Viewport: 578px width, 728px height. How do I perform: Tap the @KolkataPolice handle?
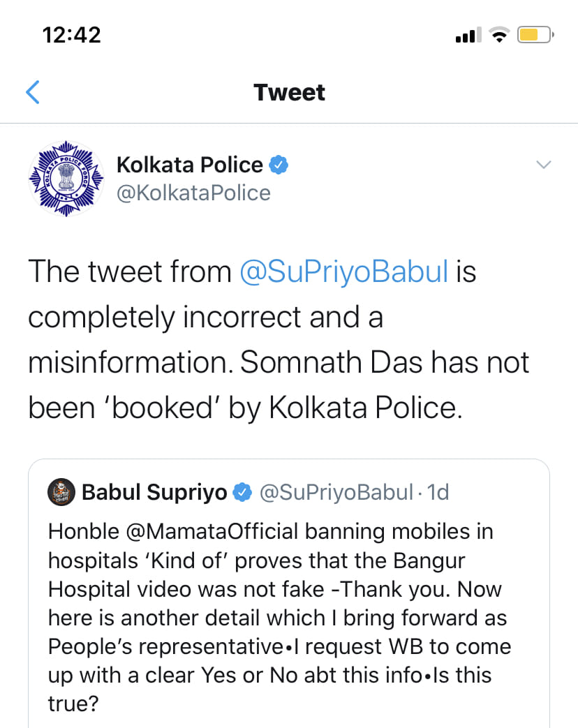point(193,192)
